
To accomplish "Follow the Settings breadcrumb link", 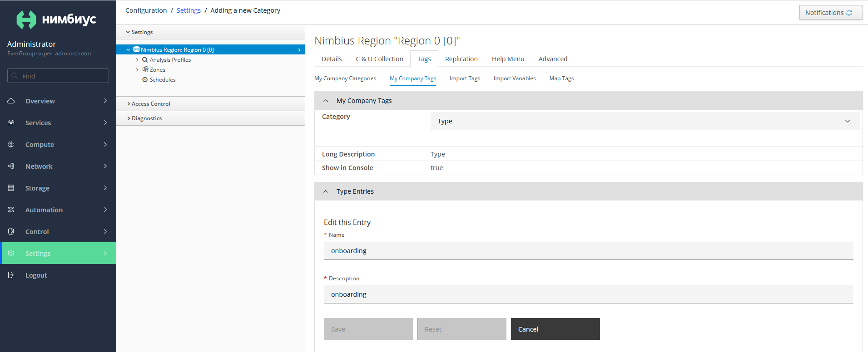I will tap(188, 10).
